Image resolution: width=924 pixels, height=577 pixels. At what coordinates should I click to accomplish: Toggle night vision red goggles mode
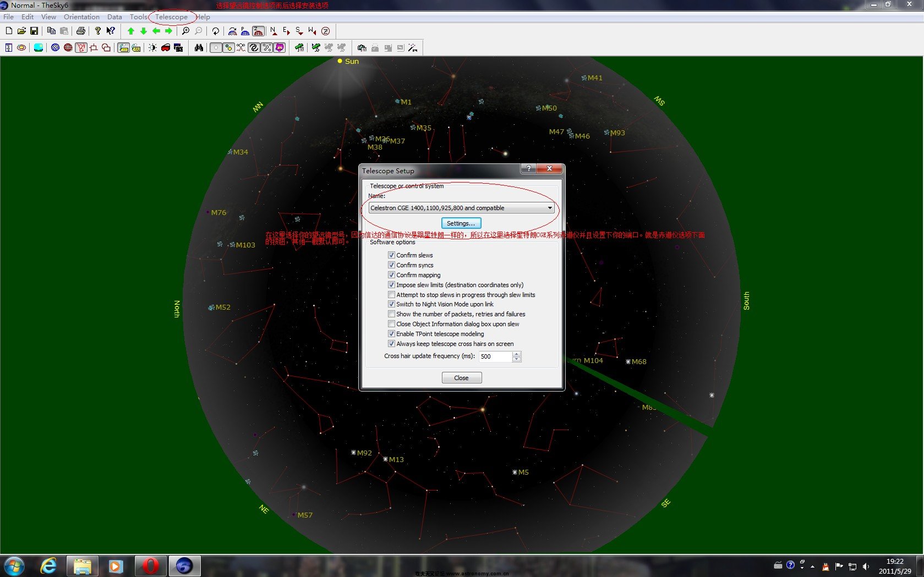point(165,47)
